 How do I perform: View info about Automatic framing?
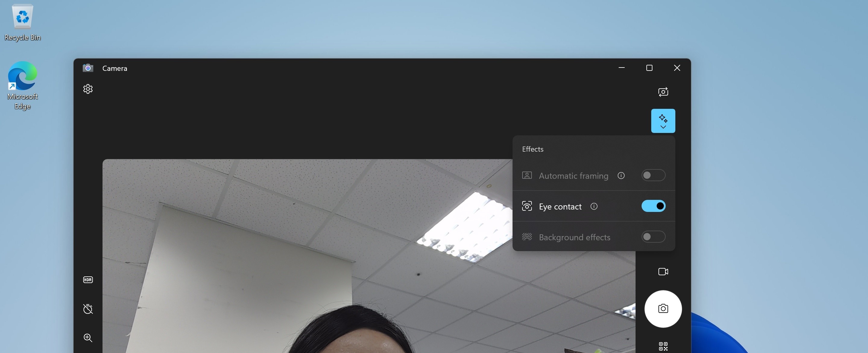(x=621, y=175)
